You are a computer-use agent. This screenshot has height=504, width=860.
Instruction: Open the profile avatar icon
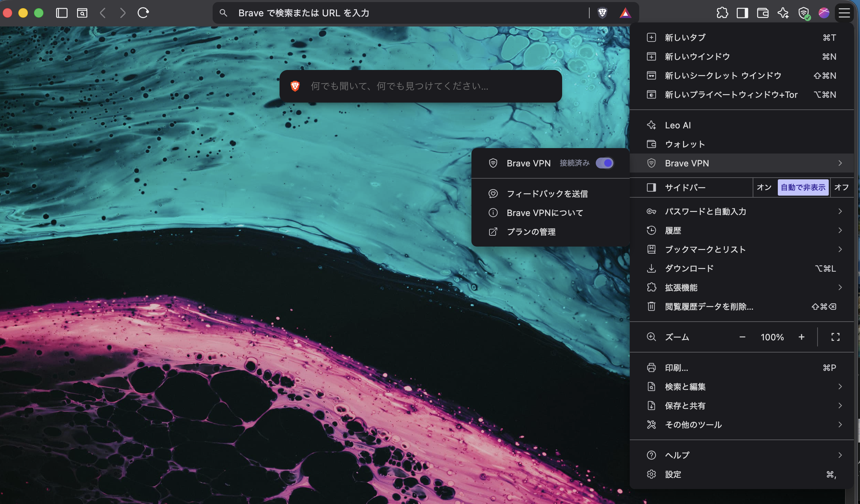click(x=824, y=13)
